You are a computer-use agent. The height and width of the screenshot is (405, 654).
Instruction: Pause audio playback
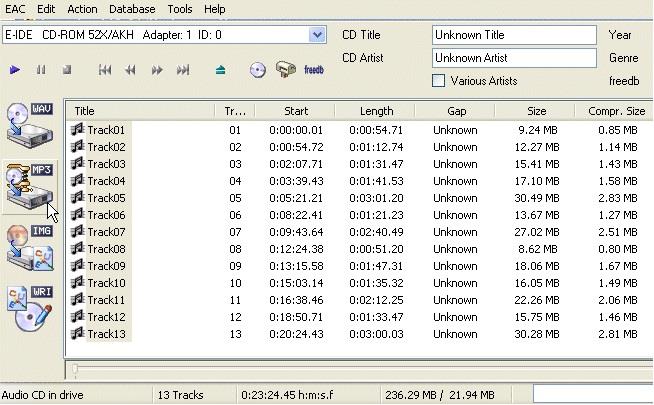(41, 70)
